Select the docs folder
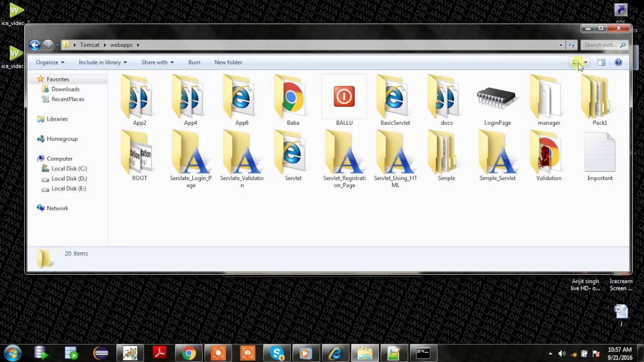644x362 pixels. [447, 100]
